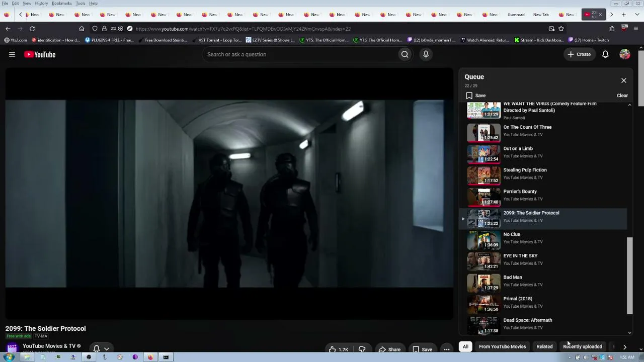The width and height of the screenshot is (644, 362).
Task: Switch to the Gumroad tab
Action: click(516, 15)
